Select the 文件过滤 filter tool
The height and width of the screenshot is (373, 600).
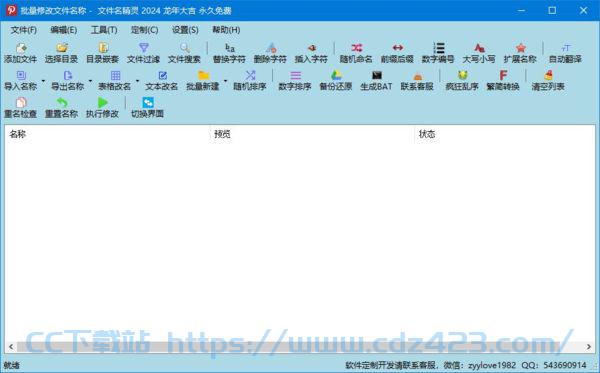click(x=143, y=53)
